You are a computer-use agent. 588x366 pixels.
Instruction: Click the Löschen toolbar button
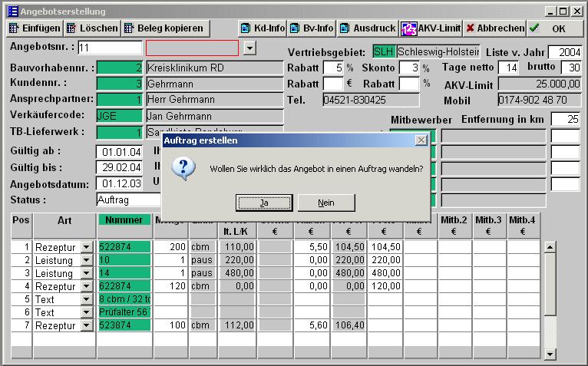tap(92, 28)
